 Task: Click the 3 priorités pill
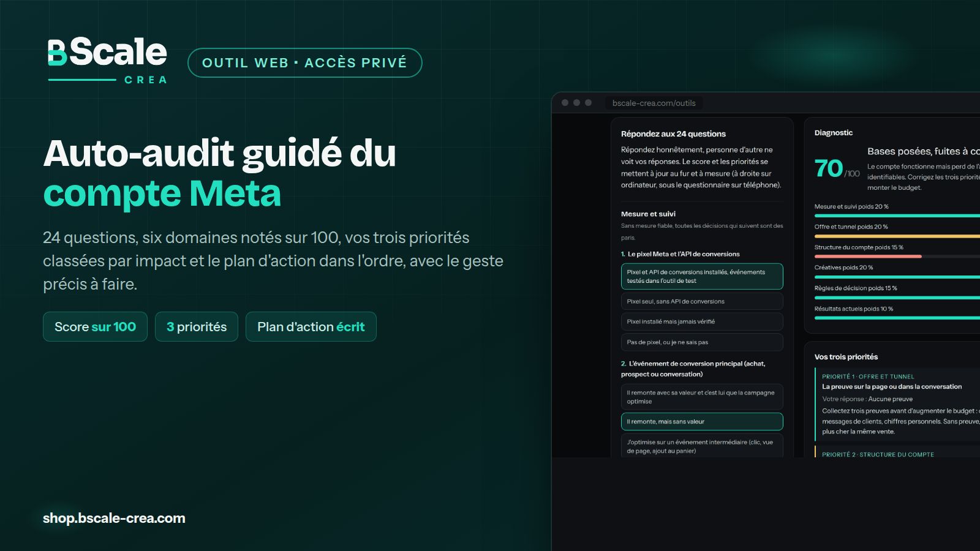point(197,326)
